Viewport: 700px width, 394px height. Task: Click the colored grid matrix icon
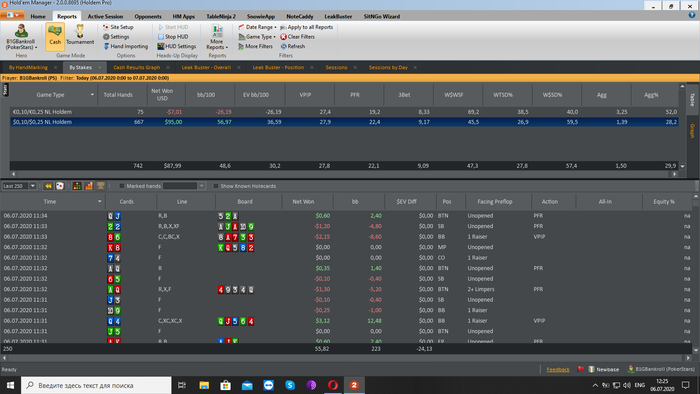77,186
